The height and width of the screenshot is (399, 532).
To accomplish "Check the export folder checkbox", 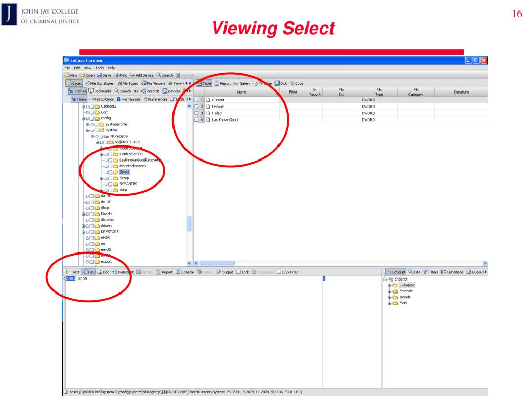I will [91, 262].
